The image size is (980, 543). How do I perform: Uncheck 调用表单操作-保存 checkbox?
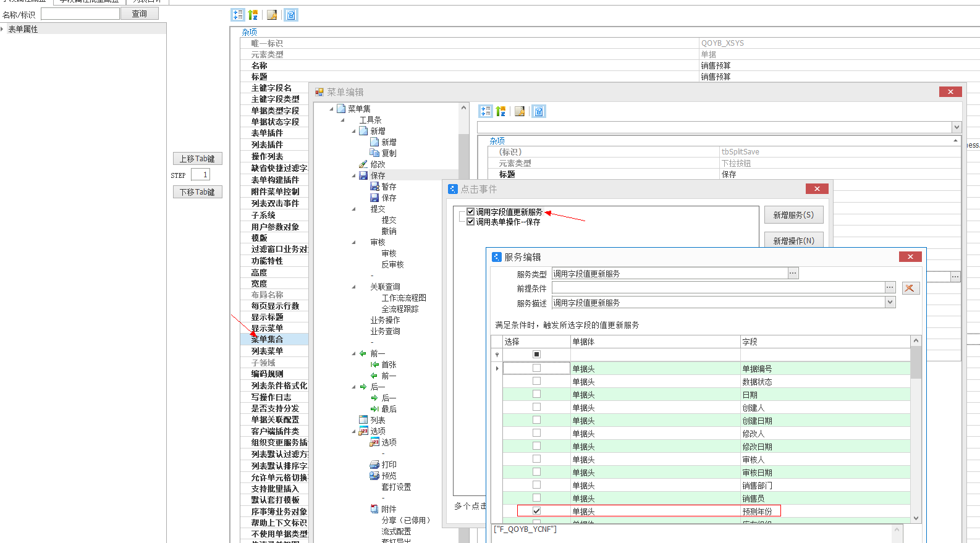click(471, 222)
